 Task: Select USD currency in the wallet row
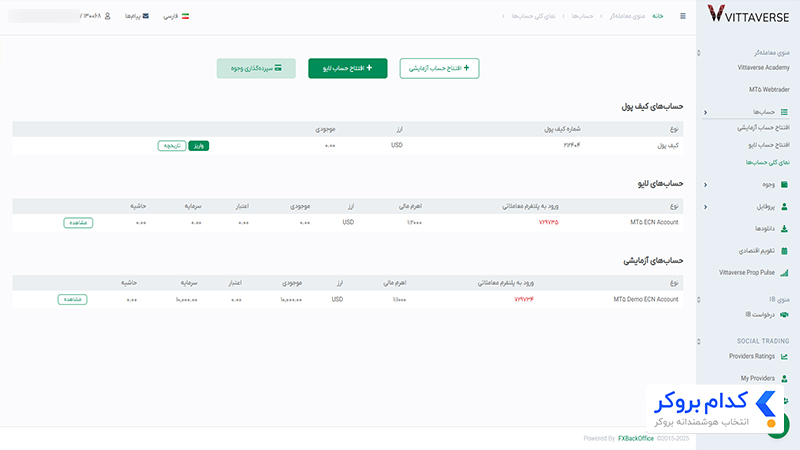coord(397,145)
